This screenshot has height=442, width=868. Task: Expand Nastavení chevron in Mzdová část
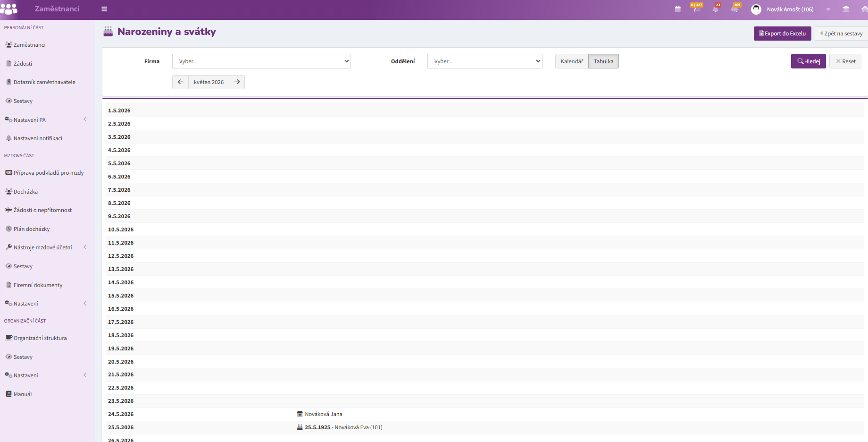click(x=85, y=303)
